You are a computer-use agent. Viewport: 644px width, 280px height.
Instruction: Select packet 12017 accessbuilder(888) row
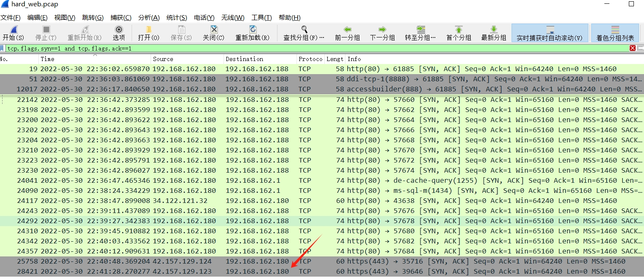click(x=322, y=89)
